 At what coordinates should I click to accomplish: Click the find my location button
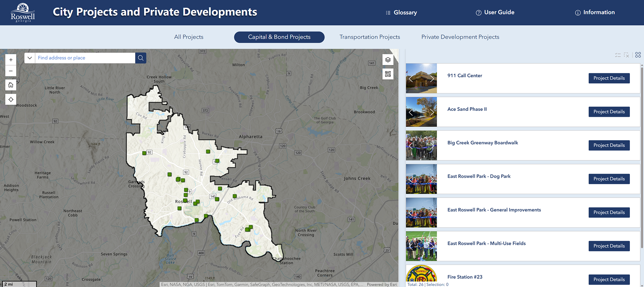[x=11, y=99]
